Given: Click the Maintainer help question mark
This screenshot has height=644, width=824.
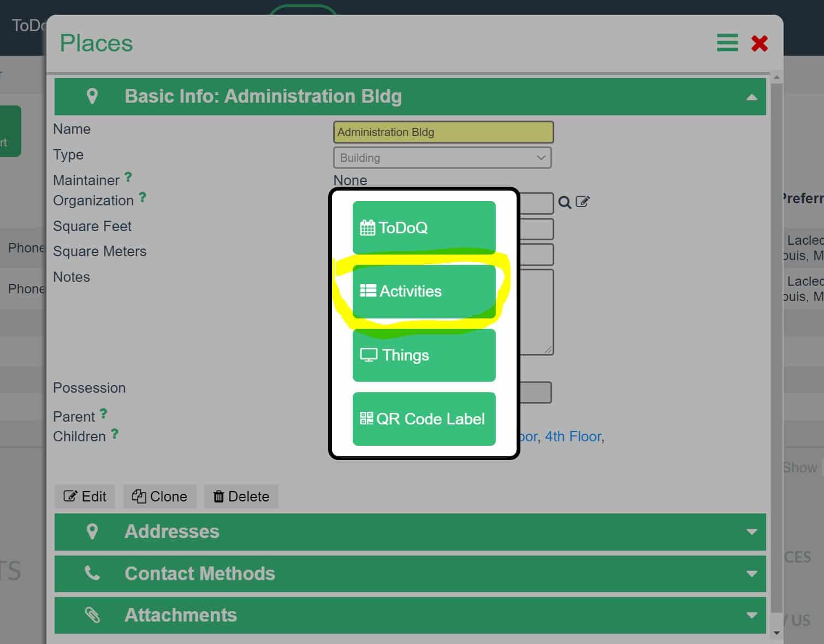Looking at the screenshot, I should tap(128, 177).
